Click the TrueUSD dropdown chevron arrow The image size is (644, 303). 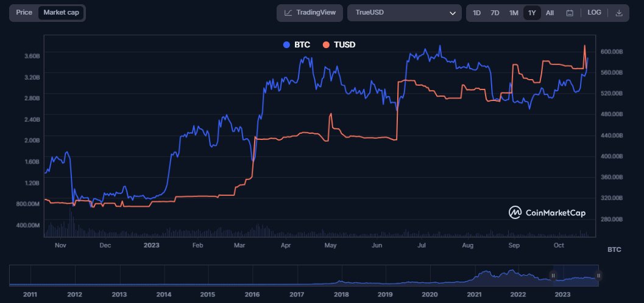tap(453, 13)
